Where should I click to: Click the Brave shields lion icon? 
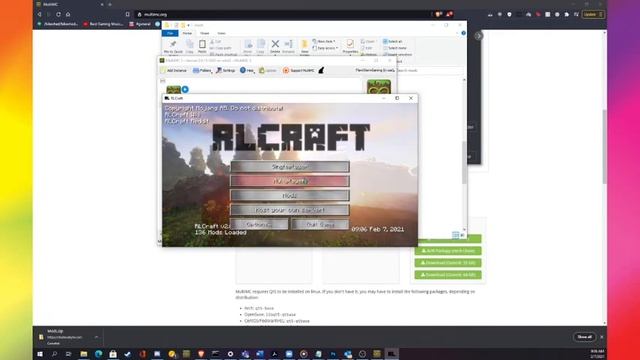click(x=439, y=14)
